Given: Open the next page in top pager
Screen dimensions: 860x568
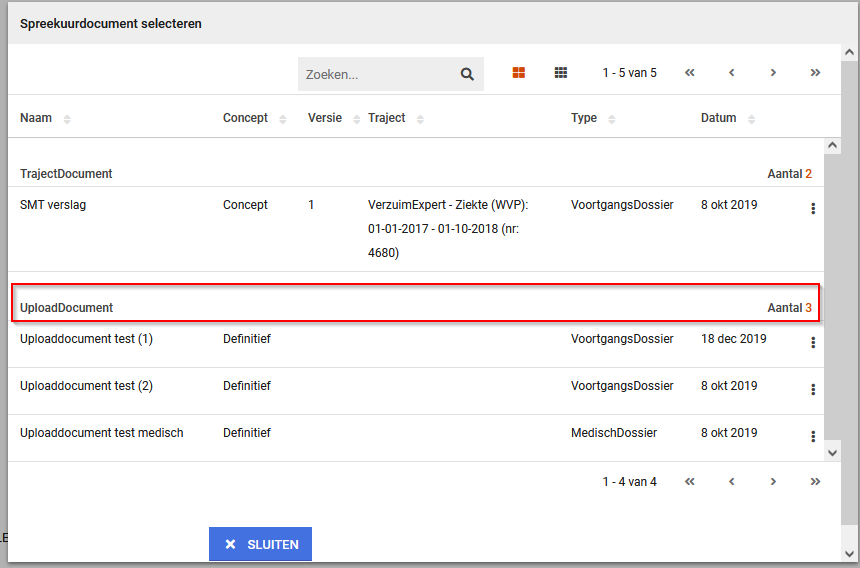Looking at the screenshot, I should pyautogui.click(x=773, y=73).
